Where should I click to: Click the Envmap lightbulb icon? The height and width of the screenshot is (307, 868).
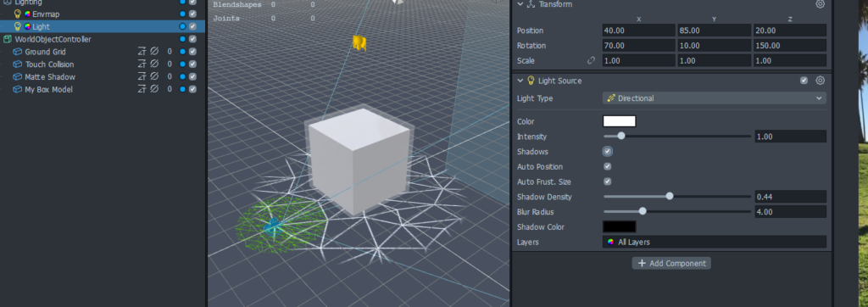point(18,14)
